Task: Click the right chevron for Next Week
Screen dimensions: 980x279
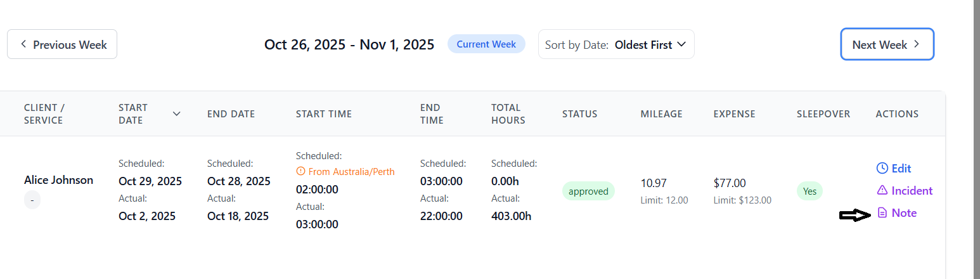Action: tap(916, 44)
